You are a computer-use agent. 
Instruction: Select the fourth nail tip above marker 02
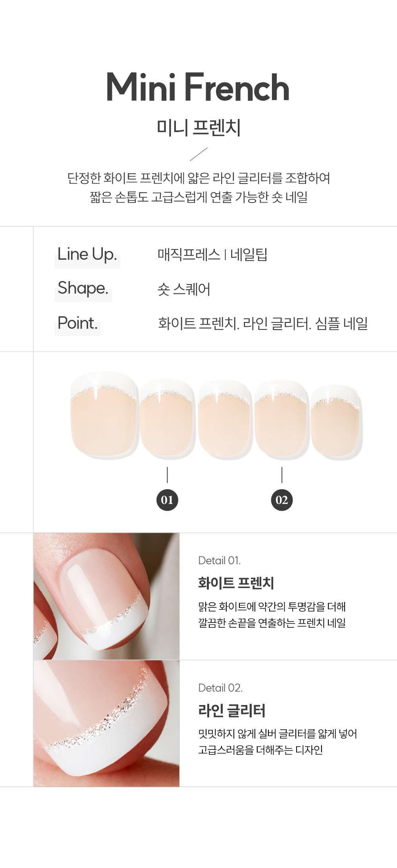281,420
